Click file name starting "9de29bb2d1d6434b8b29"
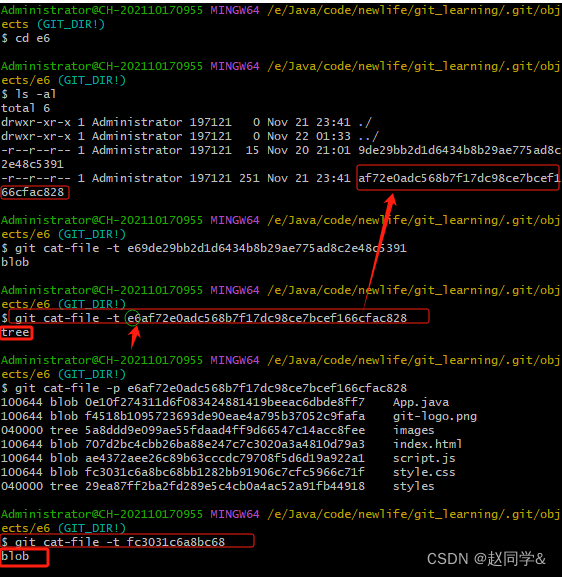562x577 pixels. pyautogui.click(x=459, y=150)
